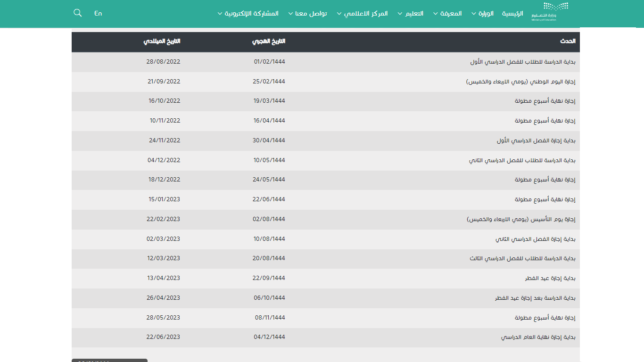This screenshot has height=362, width=644.
Task: Click Hijri date 19/03/1444
Action: [x=269, y=101]
